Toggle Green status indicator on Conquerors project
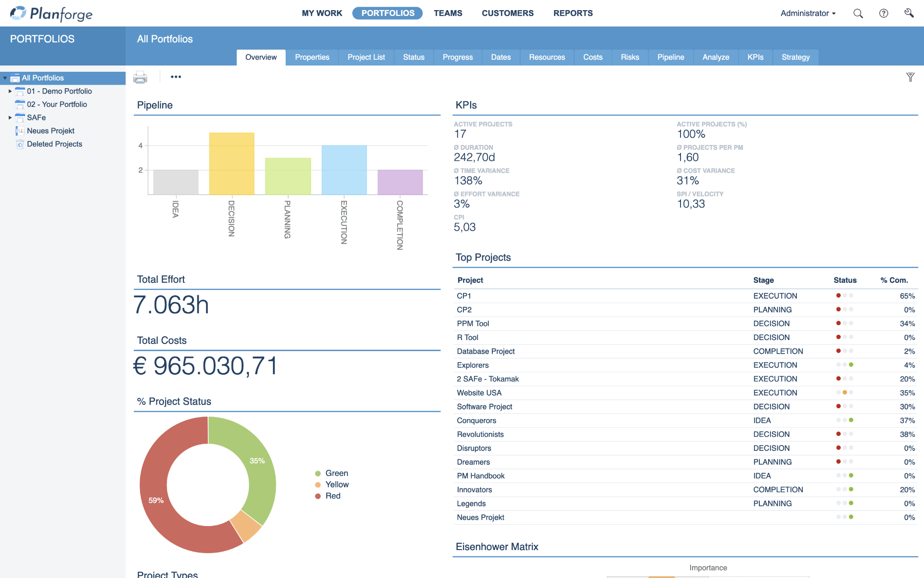Screen dimensions: 924x578 click(851, 420)
